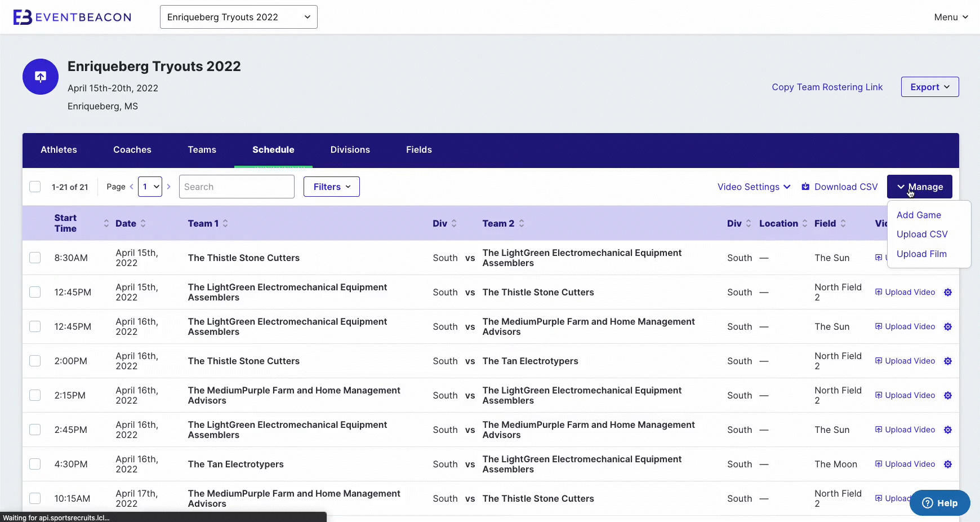
Task: Choose Upload Film from Manage menu
Action: click(921, 254)
